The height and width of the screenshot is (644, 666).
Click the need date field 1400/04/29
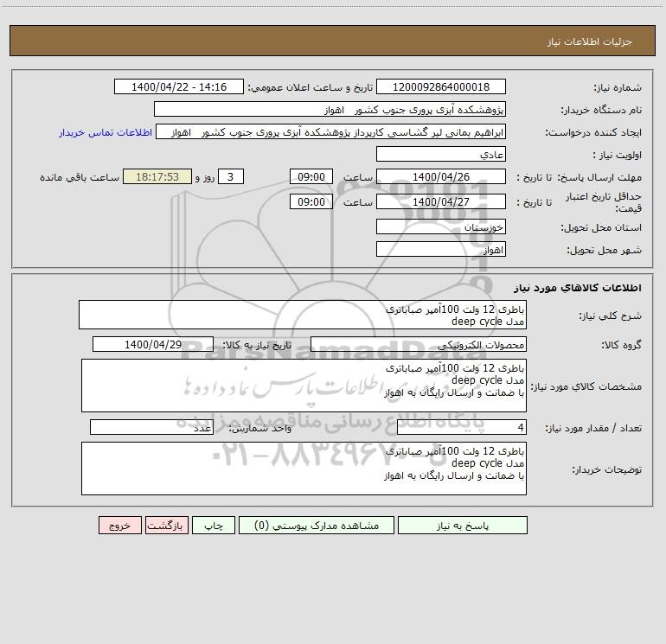(153, 344)
